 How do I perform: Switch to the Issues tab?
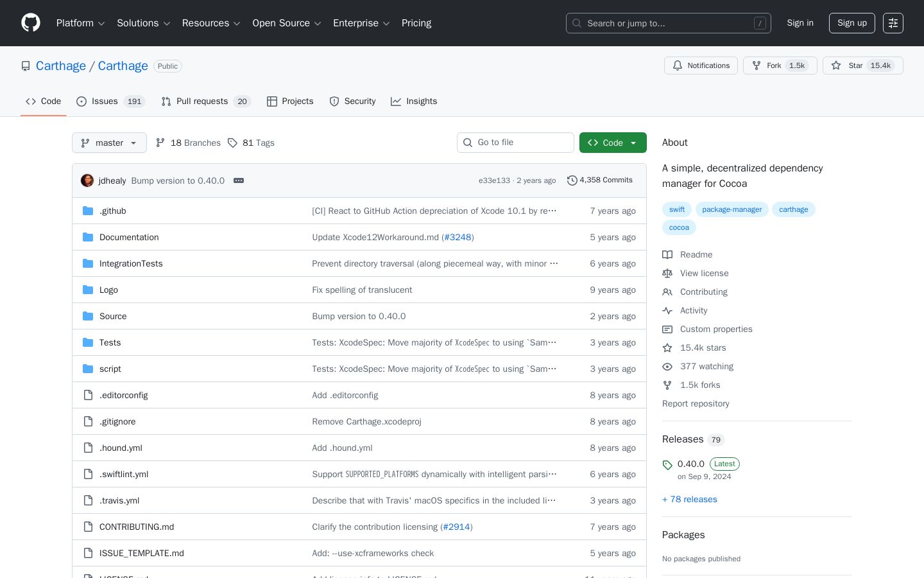point(111,101)
